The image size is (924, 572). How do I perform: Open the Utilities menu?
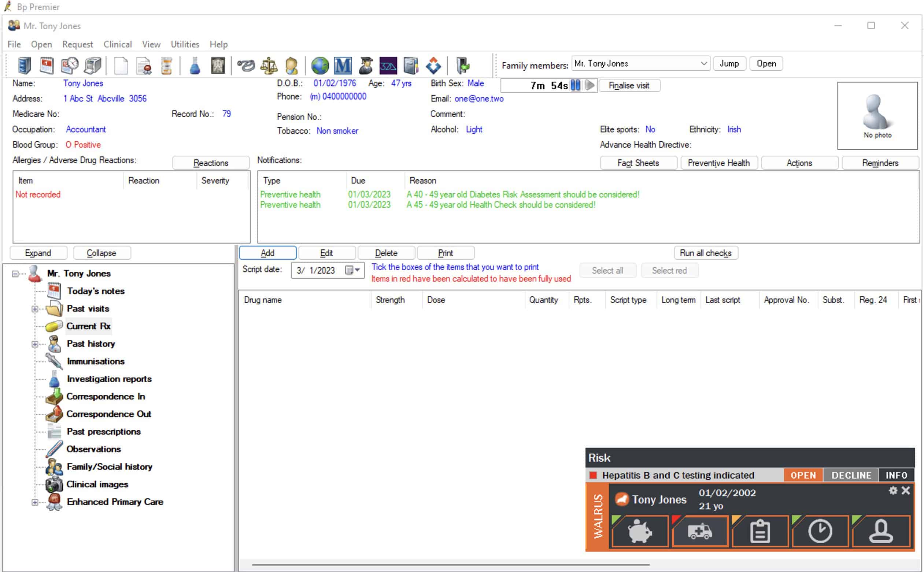pyautogui.click(x=185, y=44)
